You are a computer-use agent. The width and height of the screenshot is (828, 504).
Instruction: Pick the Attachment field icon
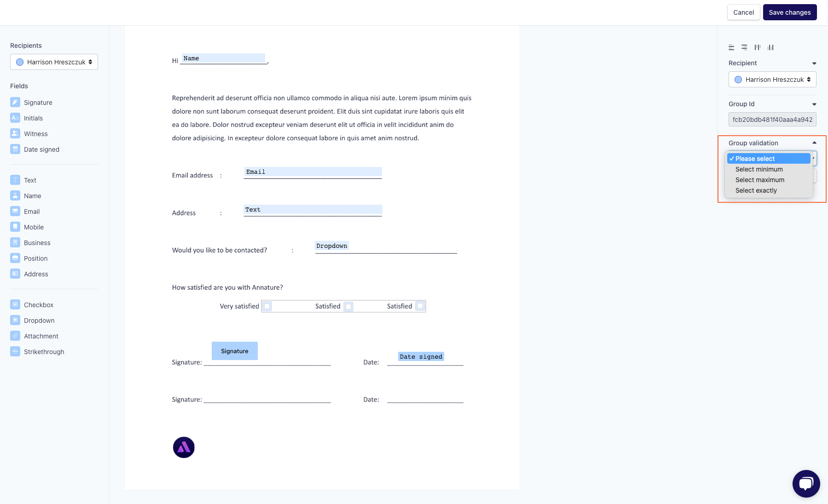click(15, 336)
